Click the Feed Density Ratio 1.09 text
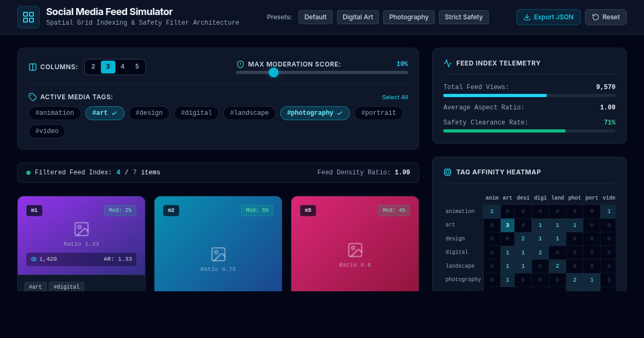 click(364, 173)
